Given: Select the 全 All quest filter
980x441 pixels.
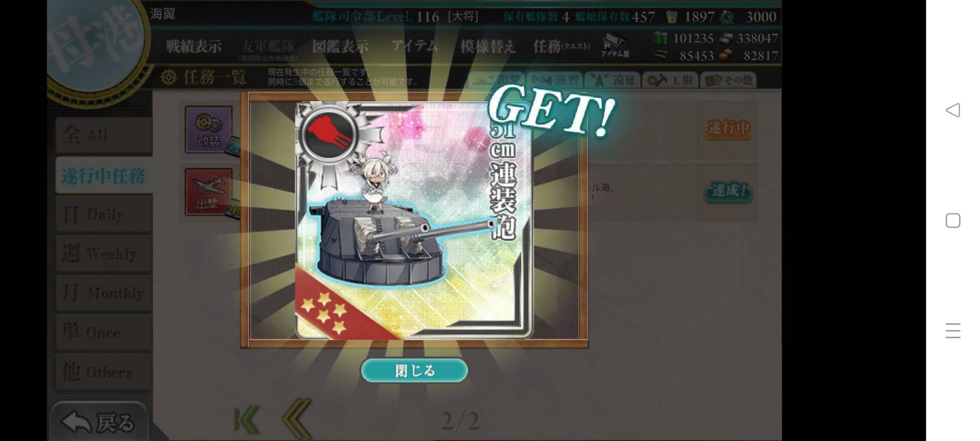Looking at the screenshot, I should click(104, 135).
